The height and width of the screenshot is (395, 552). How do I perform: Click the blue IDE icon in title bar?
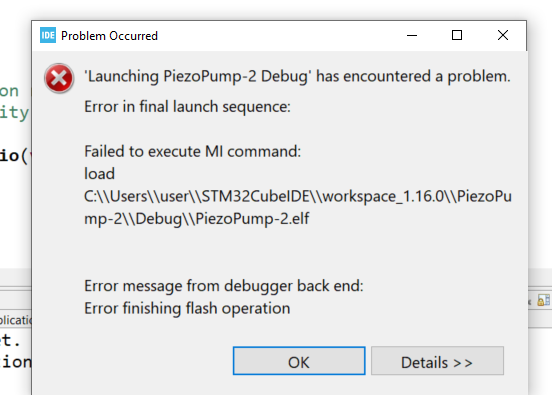(x=48, y=35)
